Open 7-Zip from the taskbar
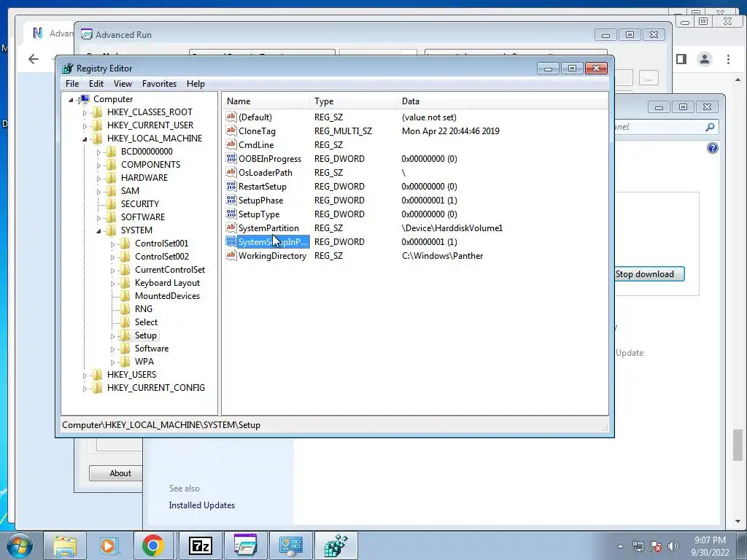The height and width of the screenshot is (560, 747). [200, 545]
